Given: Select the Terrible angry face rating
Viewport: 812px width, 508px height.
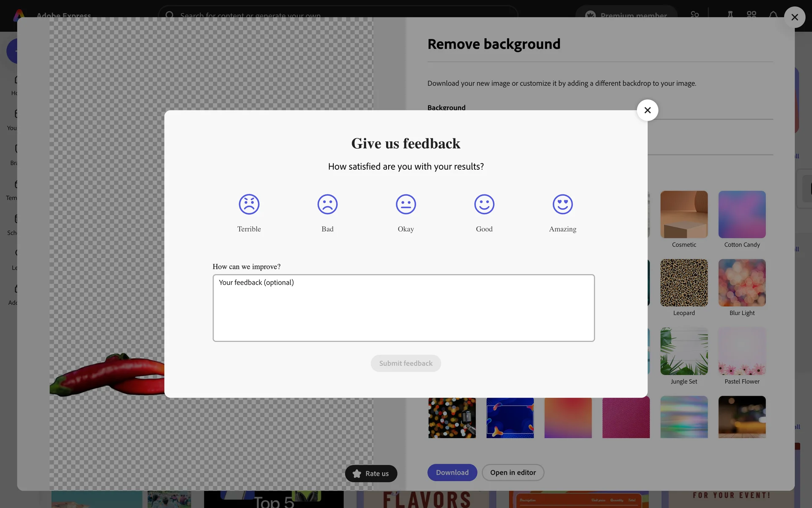Looking at the screenshot, I should (249, 204).
